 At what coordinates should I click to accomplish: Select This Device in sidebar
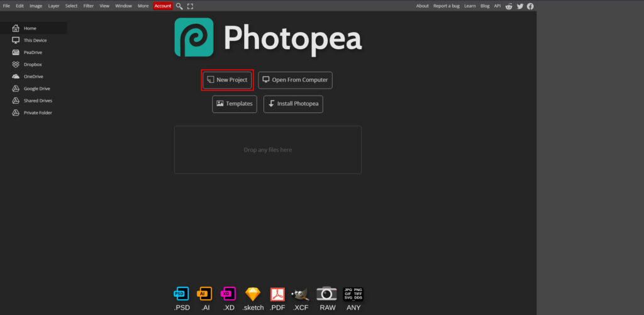pyautogui.click(x=34, y=40)
